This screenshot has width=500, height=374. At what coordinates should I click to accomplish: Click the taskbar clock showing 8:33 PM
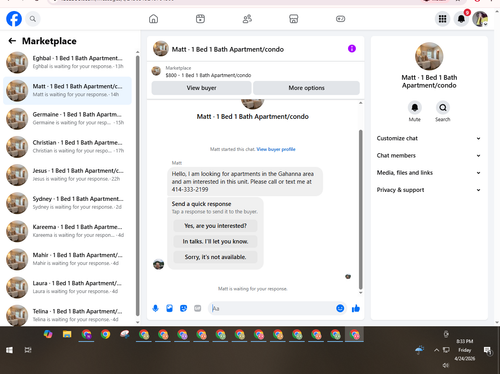coord(465,350)
